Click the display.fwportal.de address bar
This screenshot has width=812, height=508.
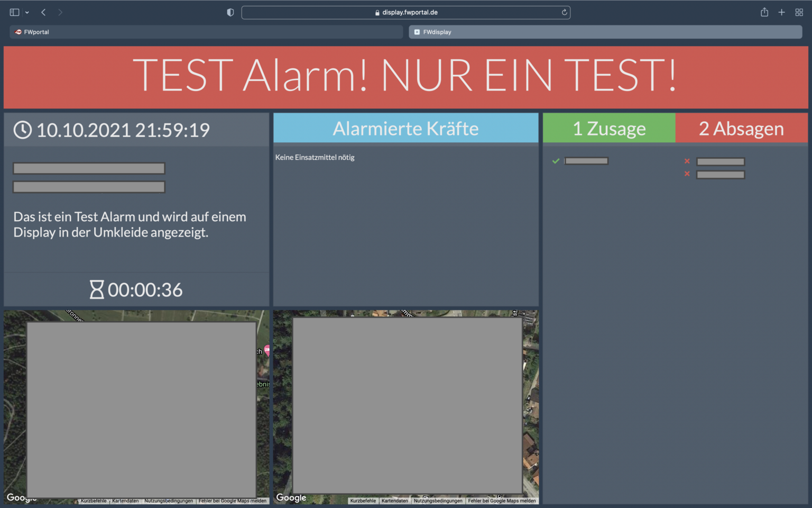click(406, 12)
